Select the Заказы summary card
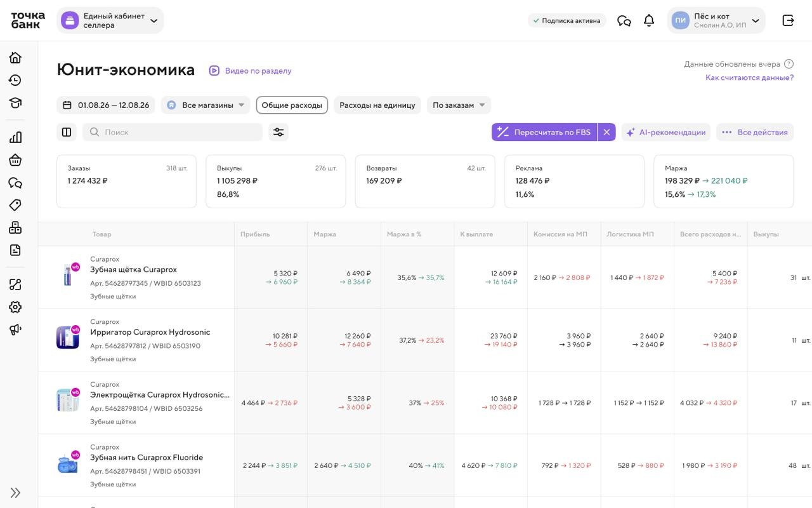This screenshot has height=508, width=812. 126,182
